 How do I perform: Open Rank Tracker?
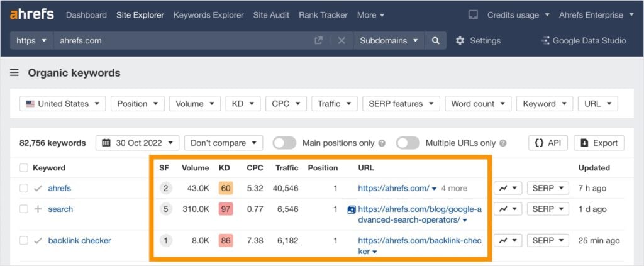(323, 15)
